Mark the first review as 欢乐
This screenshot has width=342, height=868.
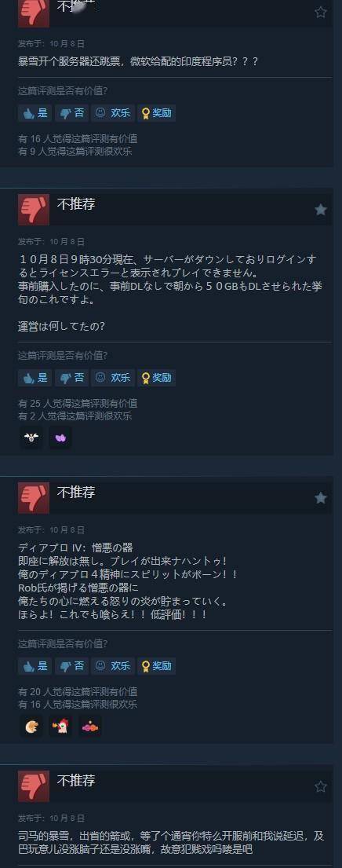point(113,113)
